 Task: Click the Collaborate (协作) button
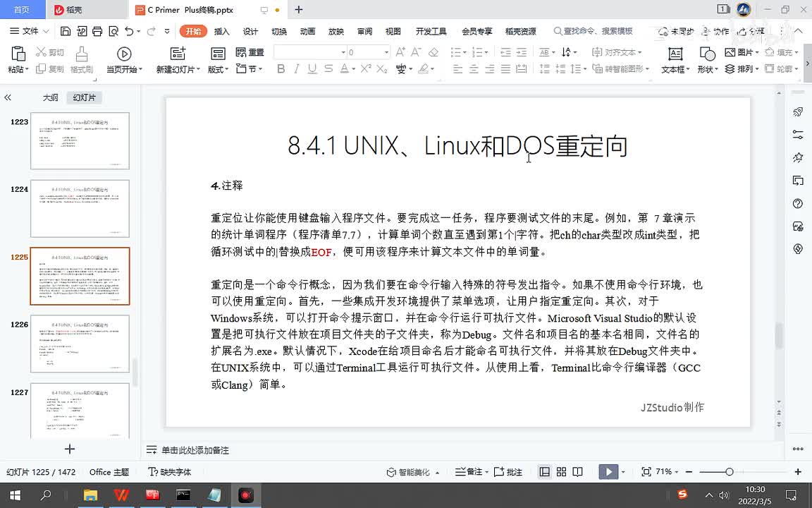click(x=715, y=31)
